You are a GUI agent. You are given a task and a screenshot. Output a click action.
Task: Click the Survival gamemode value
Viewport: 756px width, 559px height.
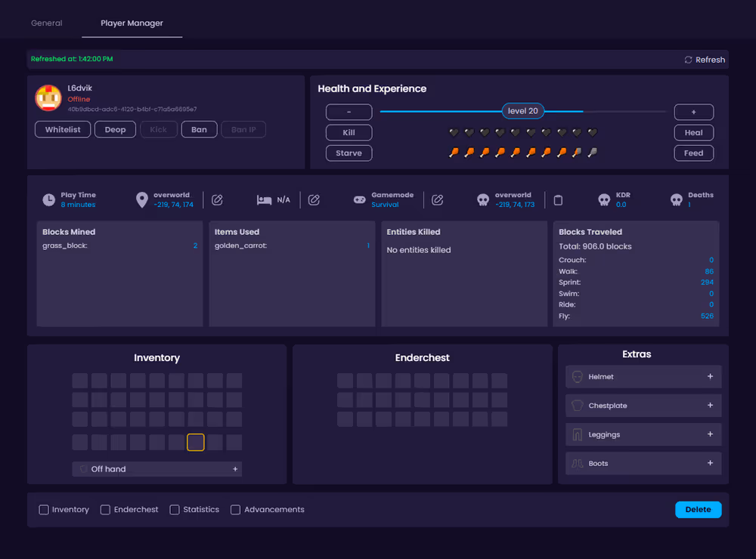click(385, 205)
